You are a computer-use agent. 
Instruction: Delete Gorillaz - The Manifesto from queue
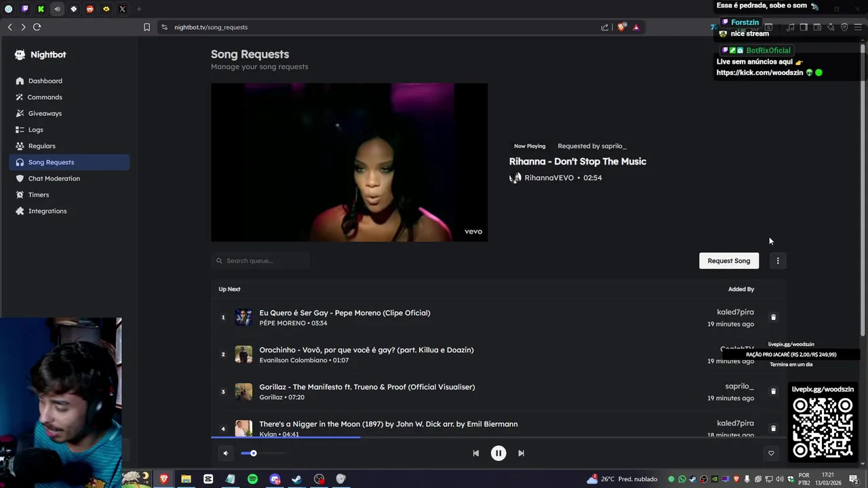pos(773,392)
